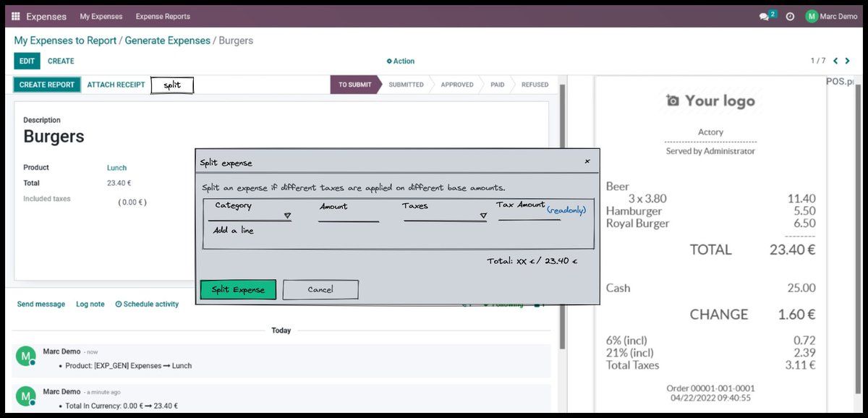Click the activities clock icon
The height and width of the screenshot is (418, 868).
click(x=790, y=16)
